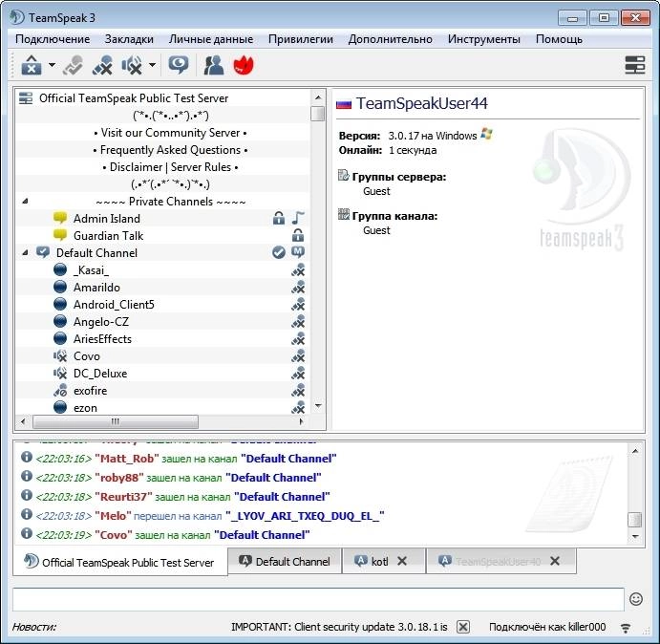Viewport: 660px width, 644px height.
Task: Toggle the mute speakers toolbar icon
Action: click(x=132, y=65)
